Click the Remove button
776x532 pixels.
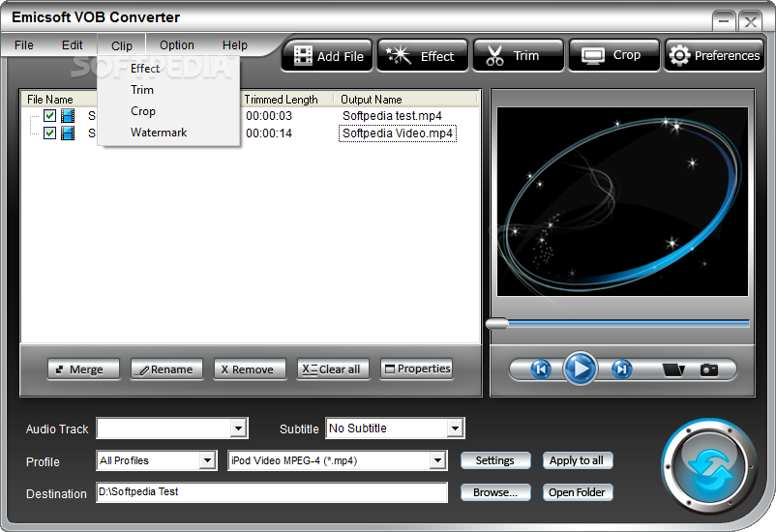(x=250, y=369)
